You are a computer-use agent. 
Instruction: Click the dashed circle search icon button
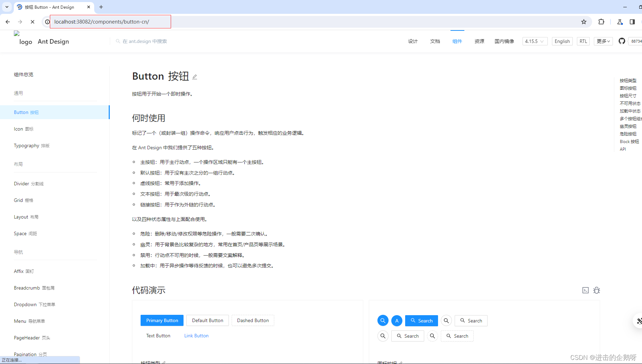pyautogui.click(x=433, y=336)
